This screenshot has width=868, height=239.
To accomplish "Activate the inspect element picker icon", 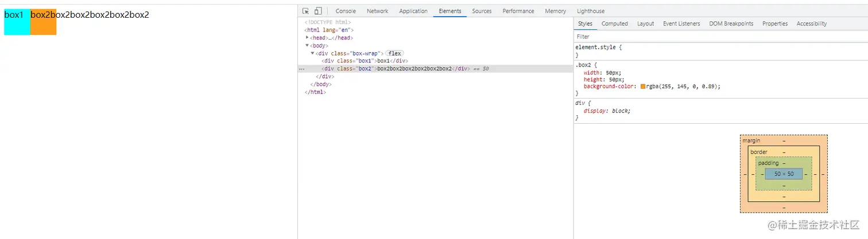I will tap(305, 11).
